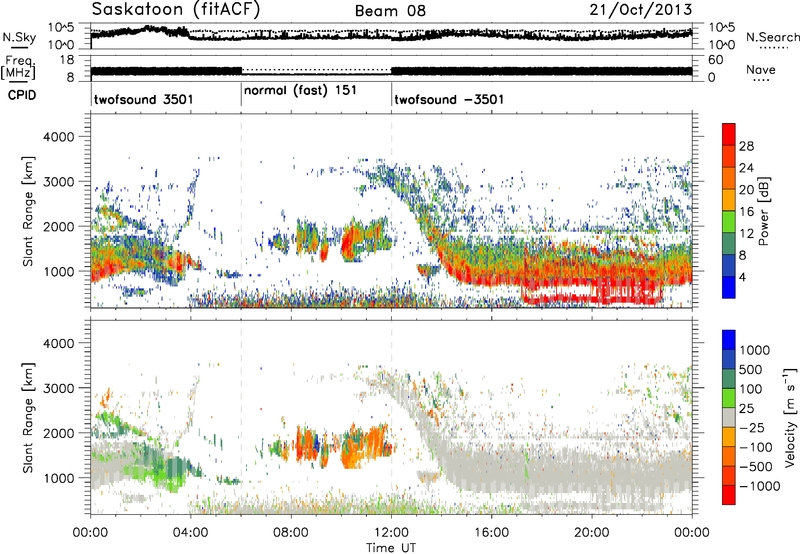Click the "-500" velocity colorbar tick
The image size is (800, 554).
click(756, 467)
